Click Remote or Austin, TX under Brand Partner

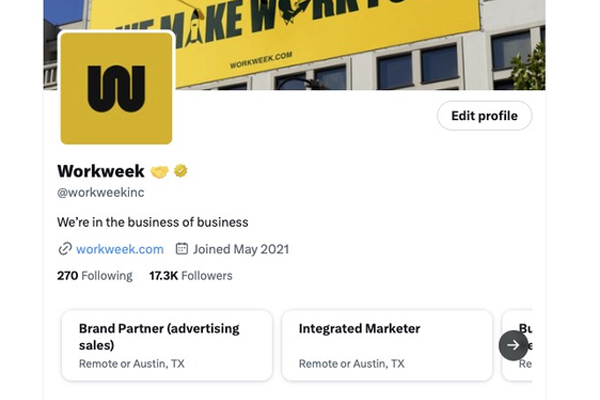[132, 364]
